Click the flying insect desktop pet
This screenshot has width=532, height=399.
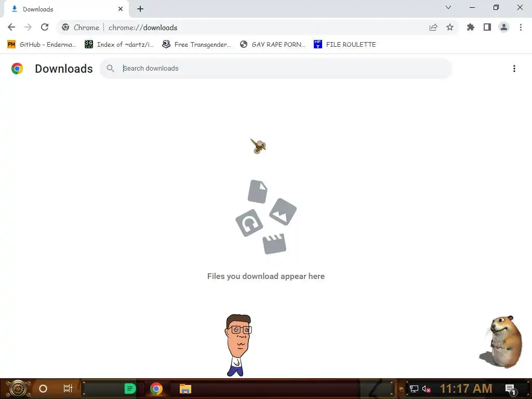click(258, 146)
